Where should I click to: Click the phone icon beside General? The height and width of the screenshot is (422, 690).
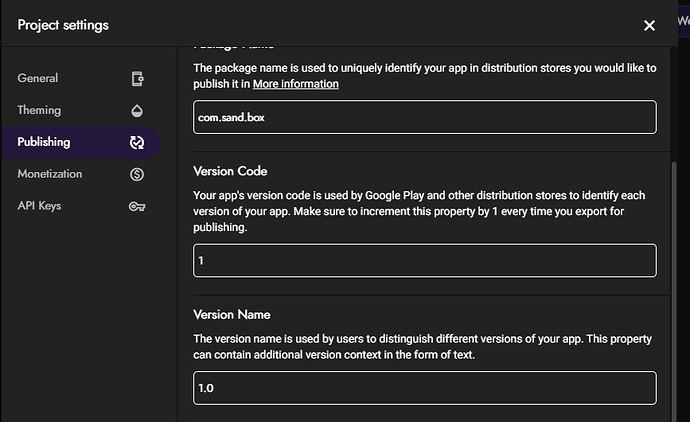[137, 79]
